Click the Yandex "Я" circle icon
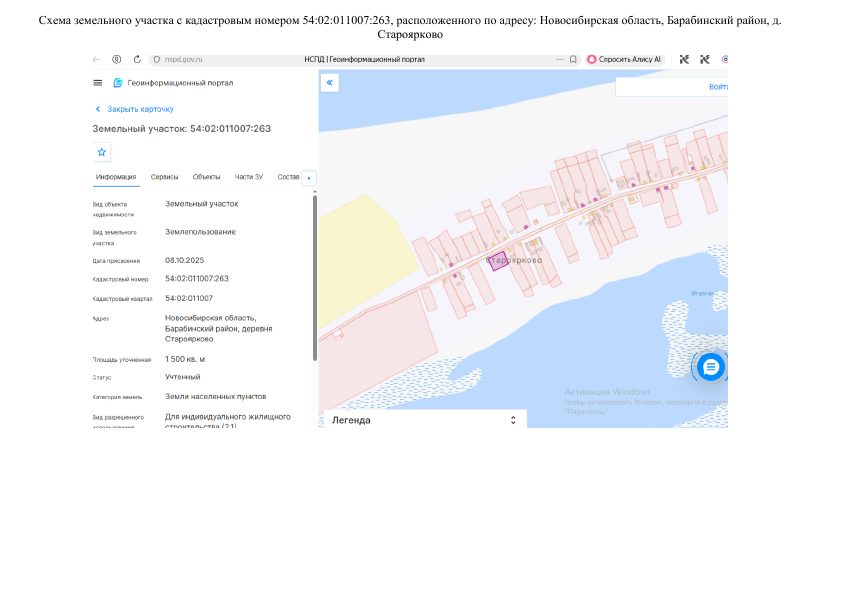This screenshot has width=842, height=595. point(117,60)
